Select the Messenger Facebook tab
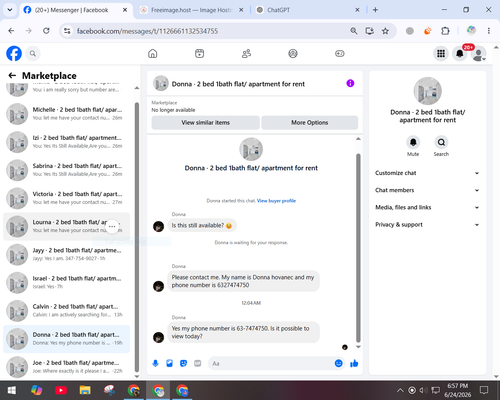500x400 pixels. pos(76,10)
